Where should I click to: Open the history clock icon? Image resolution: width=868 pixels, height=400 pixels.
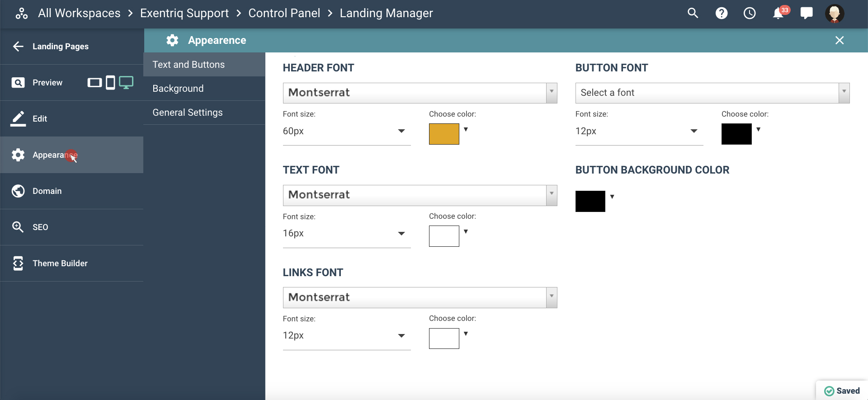click(750, 13)
